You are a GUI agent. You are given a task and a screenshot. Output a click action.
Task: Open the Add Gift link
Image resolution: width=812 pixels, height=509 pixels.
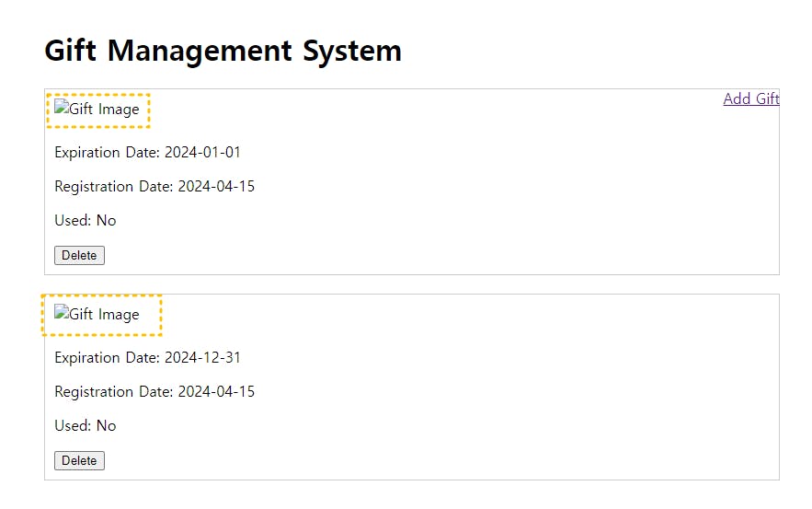(x=751, y=98)
